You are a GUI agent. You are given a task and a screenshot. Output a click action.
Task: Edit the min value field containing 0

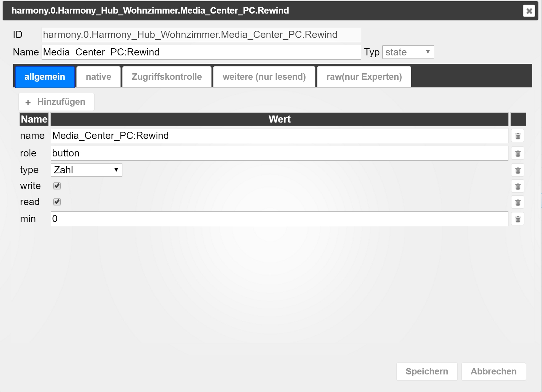click(x=279, y=219)
